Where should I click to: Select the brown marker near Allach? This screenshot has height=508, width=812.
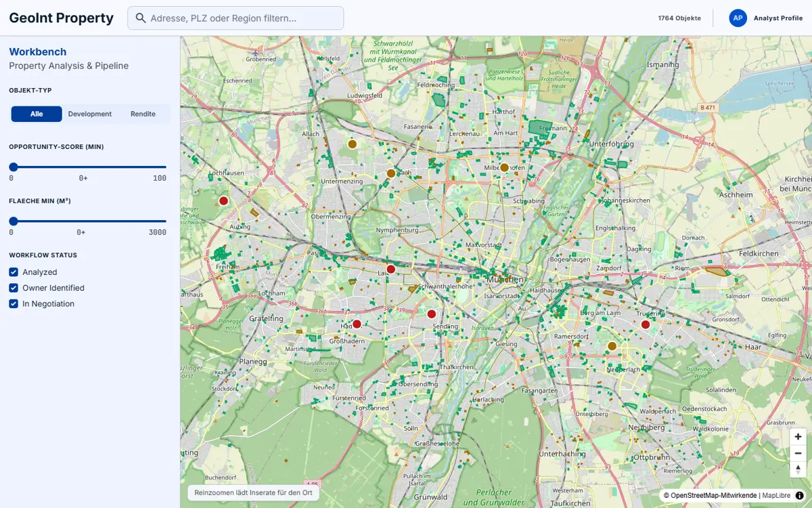click(x=352, y=144)
